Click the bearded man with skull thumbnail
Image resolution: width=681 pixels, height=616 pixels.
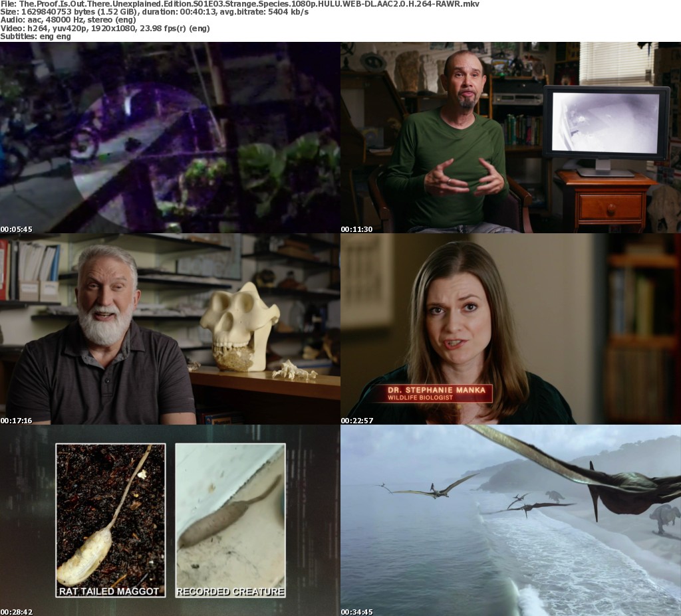pyautogui.click(x=170, y=329)
